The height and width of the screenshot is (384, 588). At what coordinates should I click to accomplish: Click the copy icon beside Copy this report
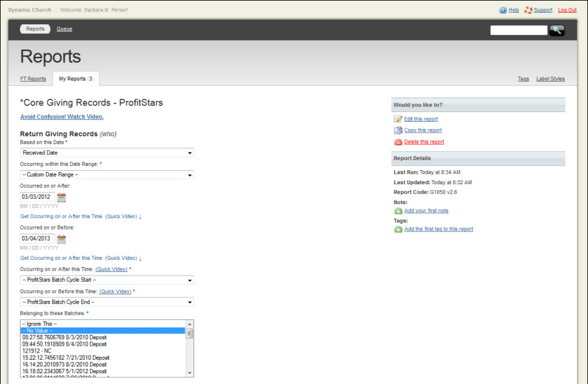pyautogui.click(x=398, y=130)
